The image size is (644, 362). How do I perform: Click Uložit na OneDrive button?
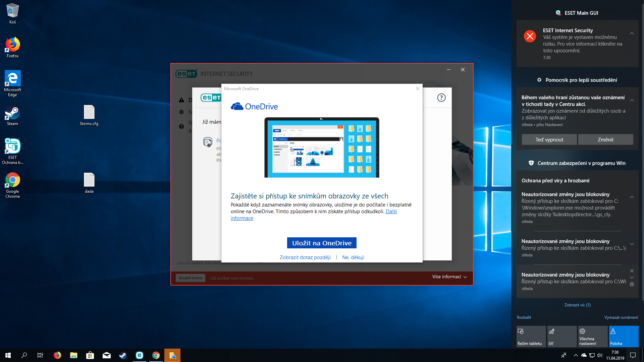click(321, 243)
